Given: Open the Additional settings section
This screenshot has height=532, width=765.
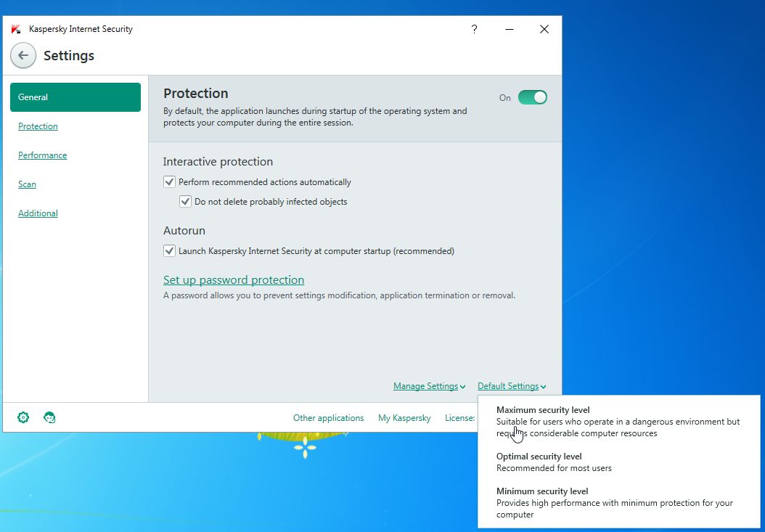Looking at the screenshot, I should click(38, 213).
